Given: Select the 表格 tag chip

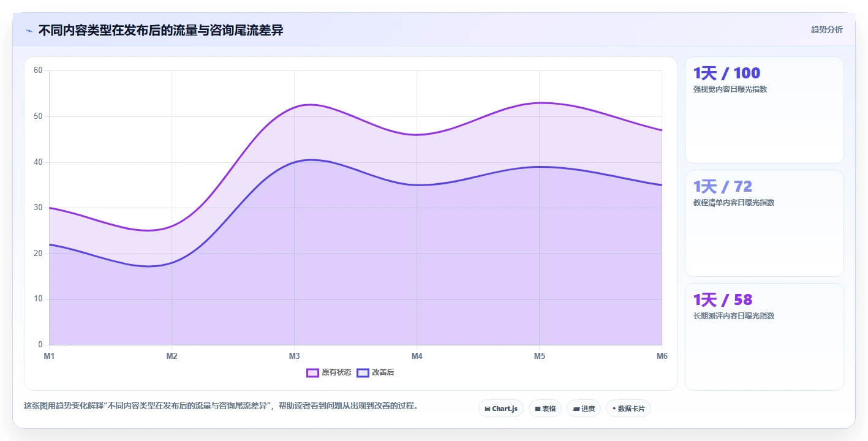Looking at the screenshot, I should pyautogui.click(x=545, y=409).
